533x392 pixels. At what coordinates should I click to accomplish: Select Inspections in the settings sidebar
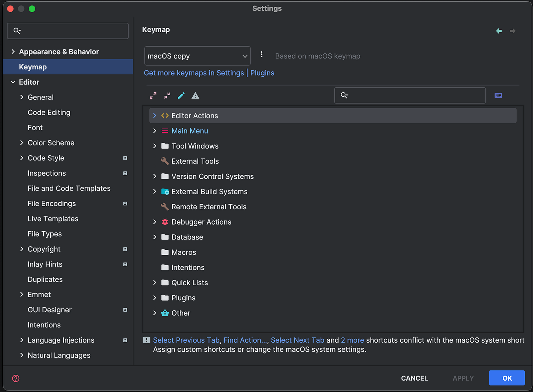(x=47, y=173)
